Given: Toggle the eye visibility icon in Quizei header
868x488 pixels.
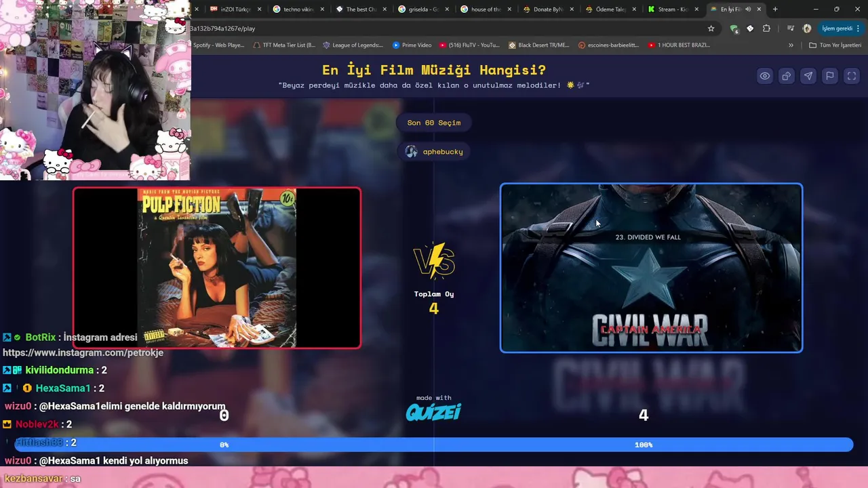Looking at the screenshot, I should point(764,76).
